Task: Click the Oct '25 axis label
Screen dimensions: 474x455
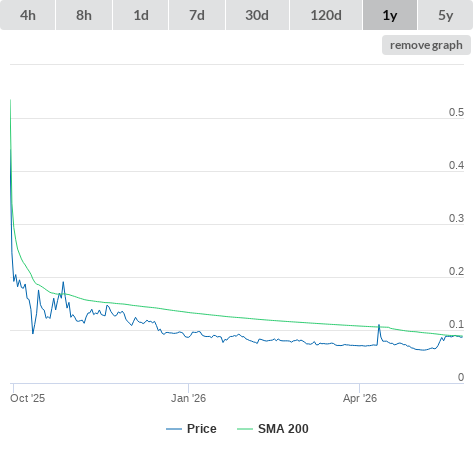Action: click(27, 398)
